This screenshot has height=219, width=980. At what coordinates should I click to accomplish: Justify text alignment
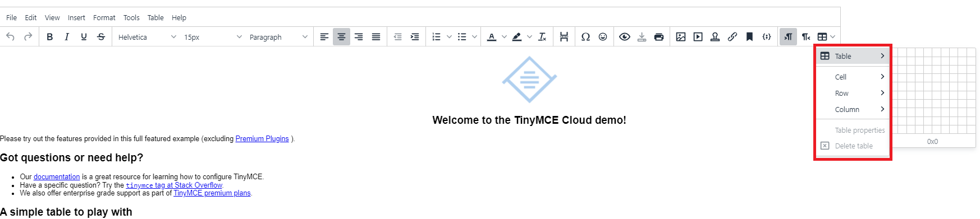pyautogui.click(x=376, y=37)
